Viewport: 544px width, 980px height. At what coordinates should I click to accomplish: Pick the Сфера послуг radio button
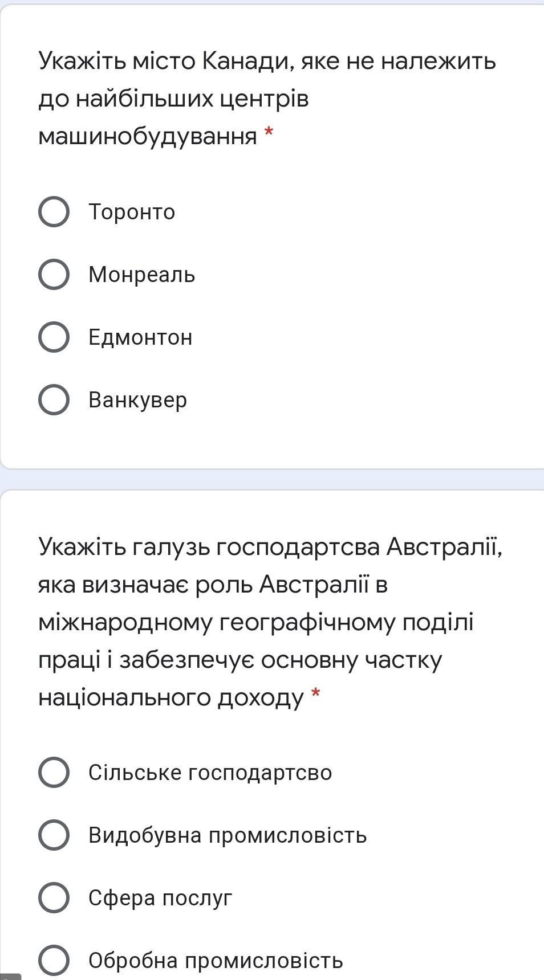[x=54, y=898]
